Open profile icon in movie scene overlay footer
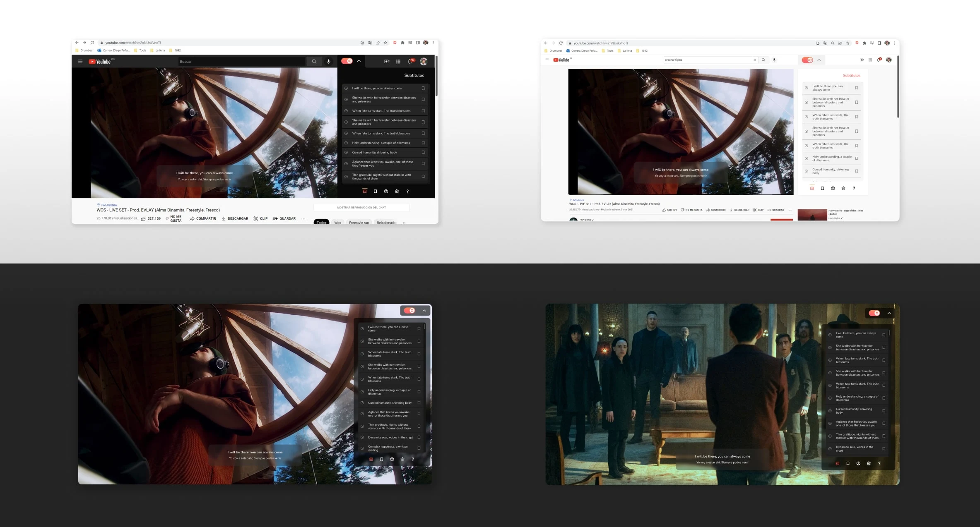Image resolution: width=980 pixels, height=527 pixels. pos(858,463)
